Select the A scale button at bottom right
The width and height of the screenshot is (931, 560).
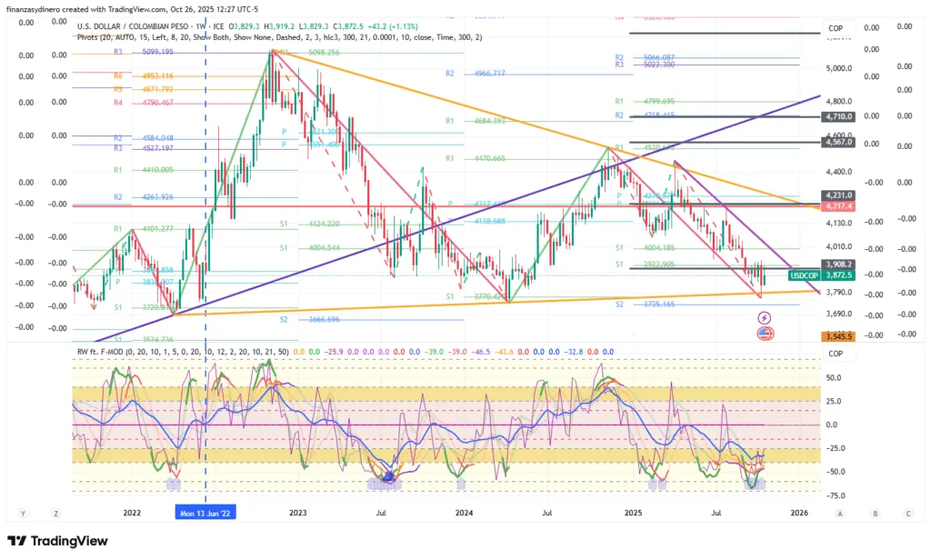(841, 513)
